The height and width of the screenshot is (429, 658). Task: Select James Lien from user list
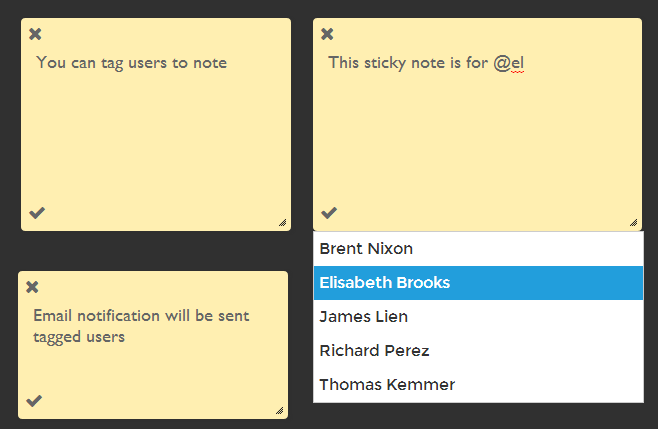[x=478, y=317]
